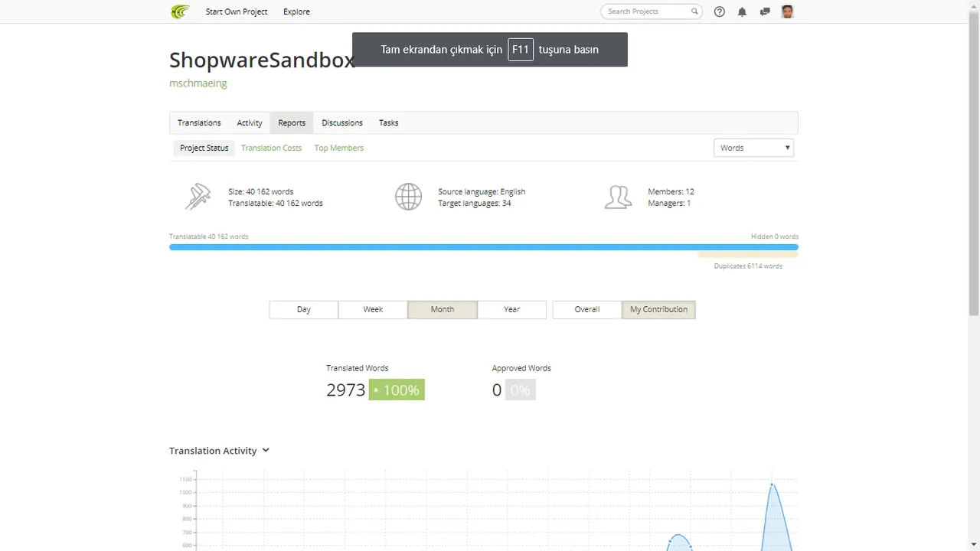Click the 2973 translated words value
Viewport: 980px width, 551px height.
click(346, 390)
